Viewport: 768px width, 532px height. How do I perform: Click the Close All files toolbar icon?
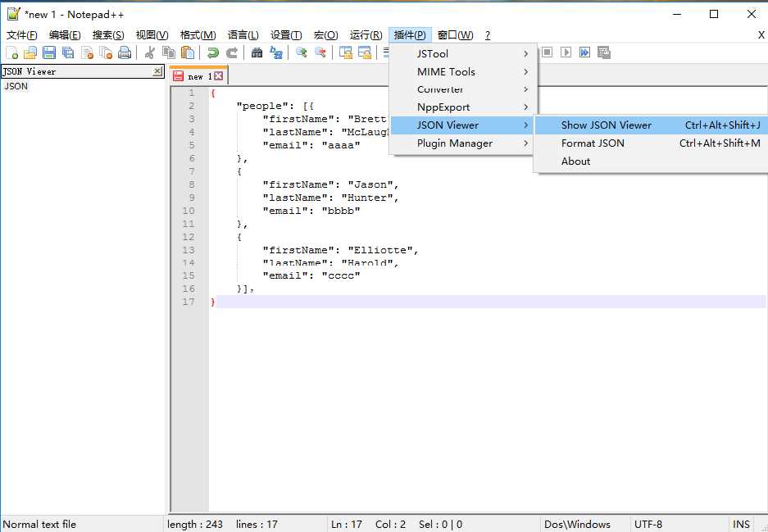pyautogui.click(x=106, y=52)
